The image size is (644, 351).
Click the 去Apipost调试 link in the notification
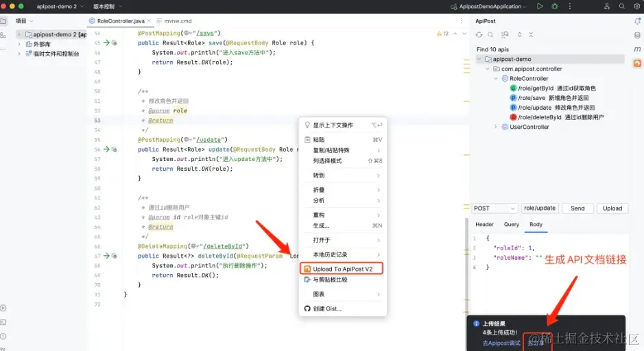(x=501, y=343)
